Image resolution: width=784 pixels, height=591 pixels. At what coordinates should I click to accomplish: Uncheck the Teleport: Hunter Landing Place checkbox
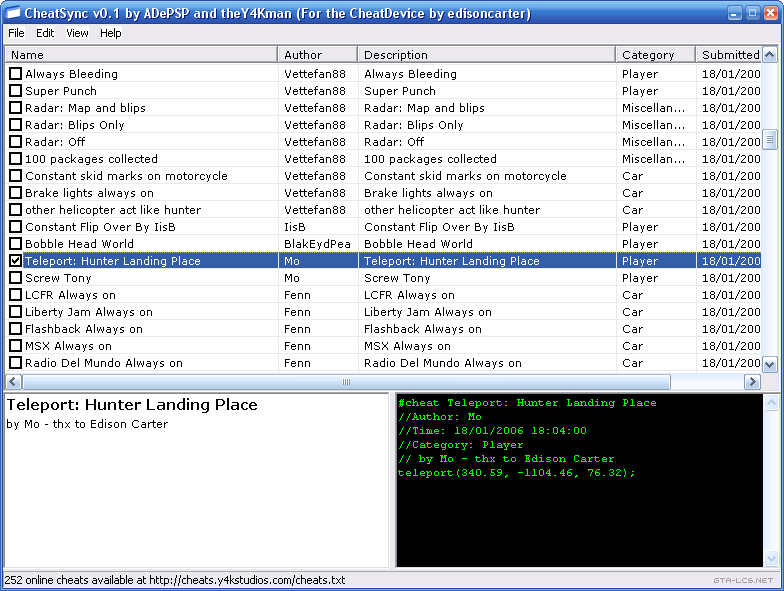point(16,261)
